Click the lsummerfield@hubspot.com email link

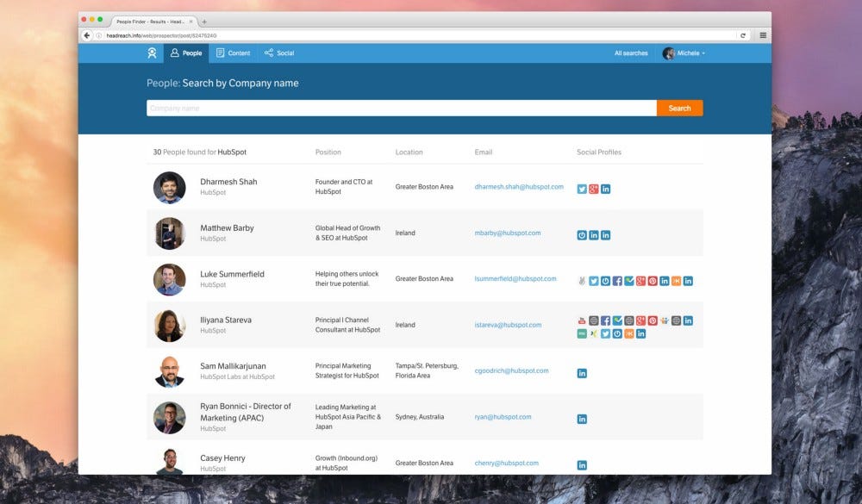point(515,278)
